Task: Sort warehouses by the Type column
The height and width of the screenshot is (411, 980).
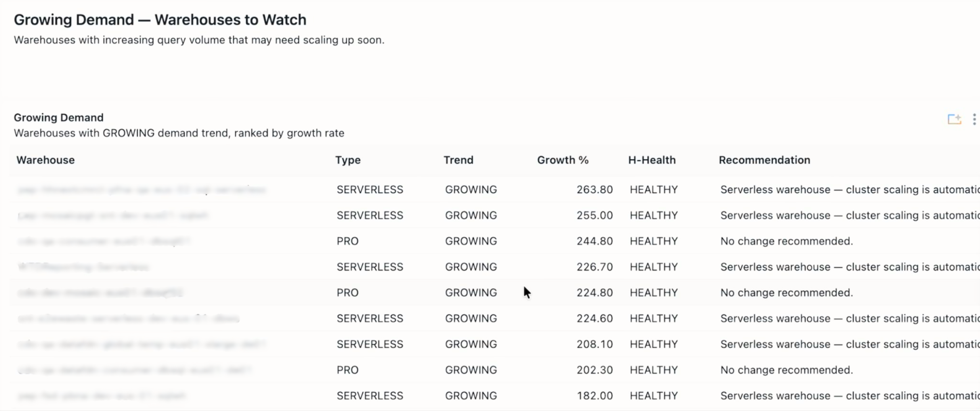Action: pos(348,160)
